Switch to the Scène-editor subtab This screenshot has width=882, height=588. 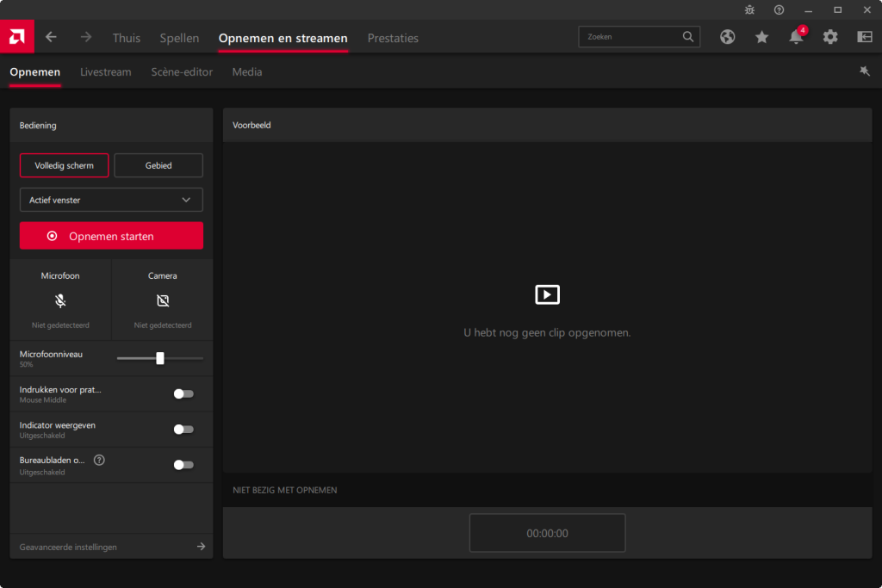click(x=182, y=72)
